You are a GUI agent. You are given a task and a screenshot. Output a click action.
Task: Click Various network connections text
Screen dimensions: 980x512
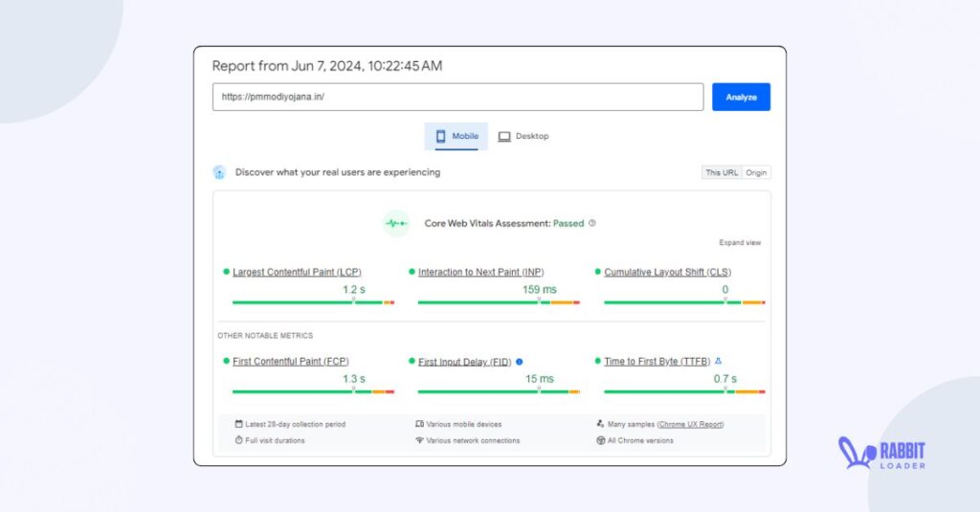coord(473,441)
